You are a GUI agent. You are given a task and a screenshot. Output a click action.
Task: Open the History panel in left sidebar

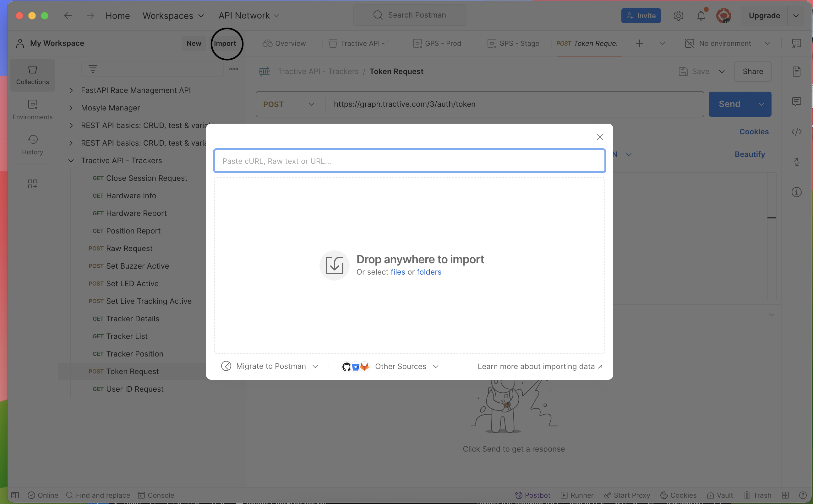(x=32, y=145)
